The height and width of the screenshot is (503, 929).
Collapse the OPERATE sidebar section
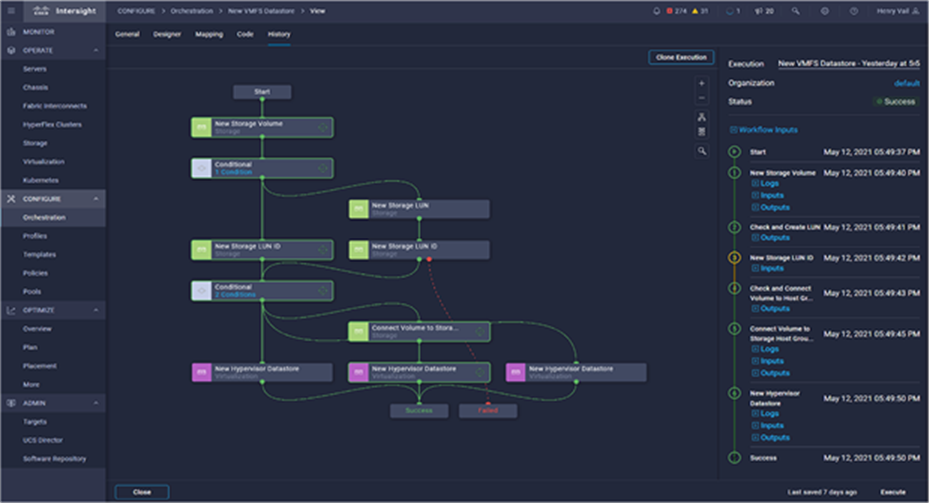pos(96,50)
